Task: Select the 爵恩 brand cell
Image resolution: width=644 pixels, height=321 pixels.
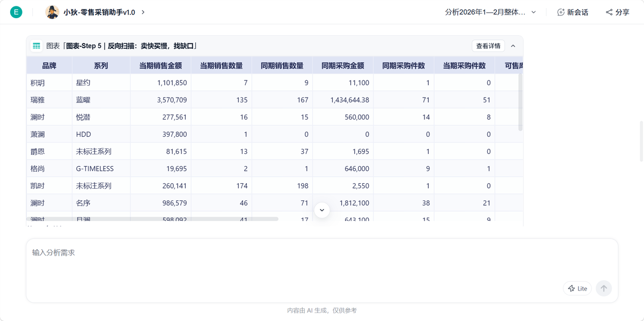Action: (49, 151)
